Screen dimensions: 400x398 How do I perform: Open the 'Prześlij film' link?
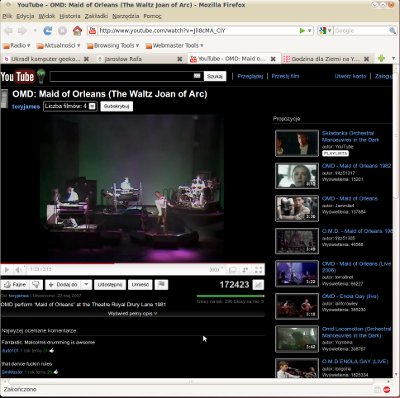click(x=285, y=76)
